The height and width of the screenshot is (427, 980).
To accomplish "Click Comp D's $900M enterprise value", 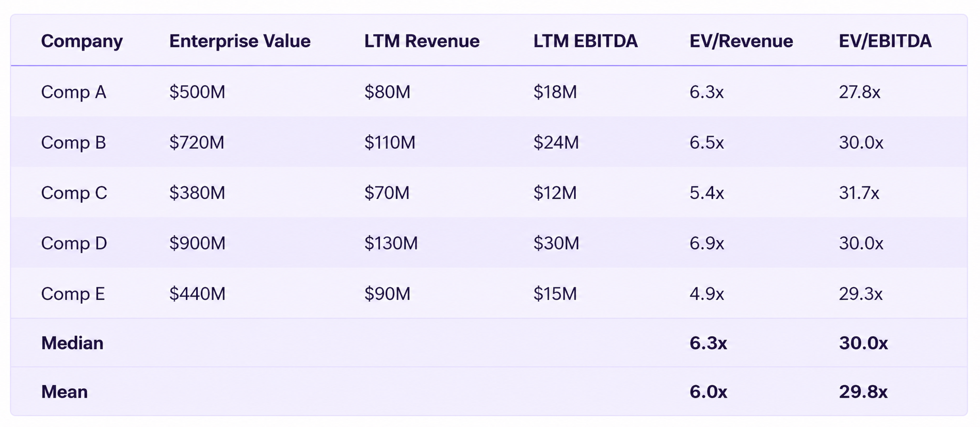I will click(198, 243).
